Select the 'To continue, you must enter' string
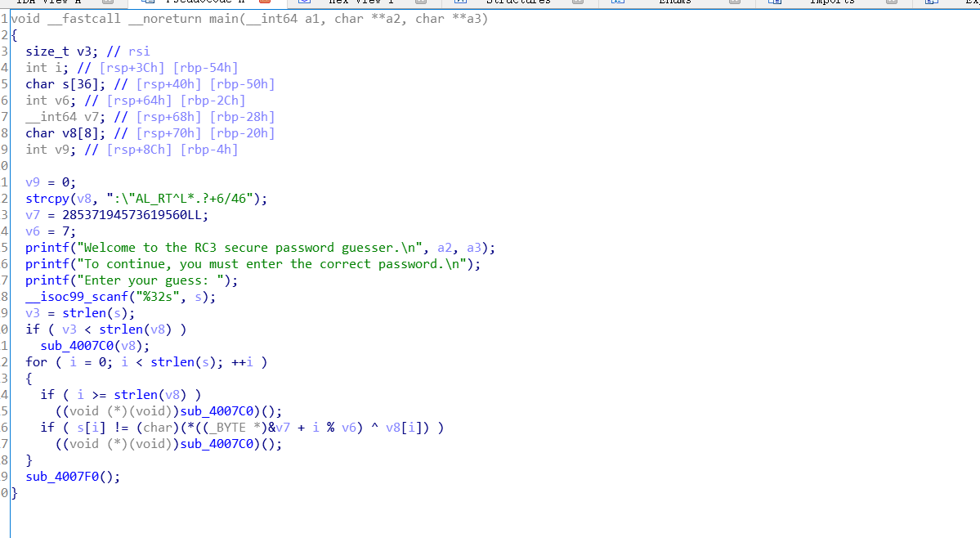Image resolution: width=980 pixels, height=538 pixels. click(271, 264)
